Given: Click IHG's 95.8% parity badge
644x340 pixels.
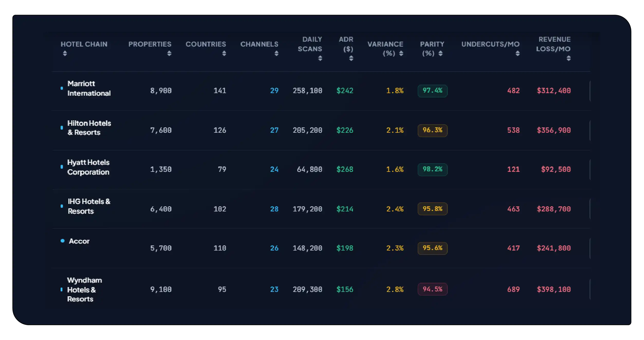Looking at the screenshot, I should point(433,209).
